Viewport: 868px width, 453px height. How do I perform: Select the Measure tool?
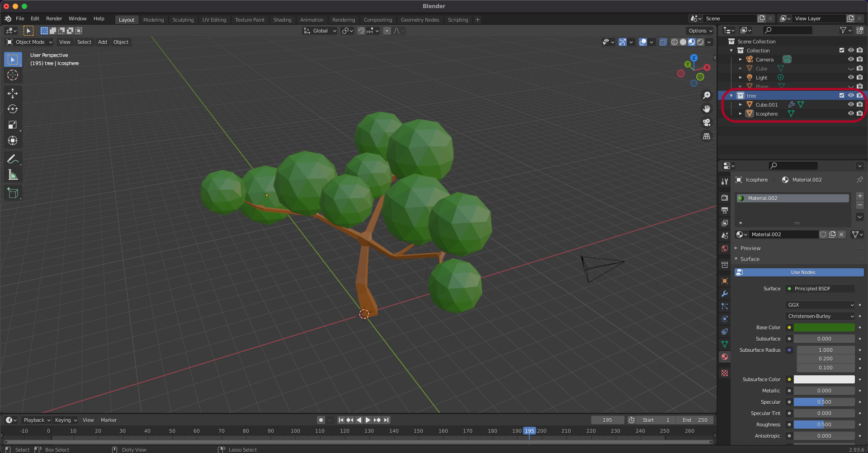tap(13, 175)
